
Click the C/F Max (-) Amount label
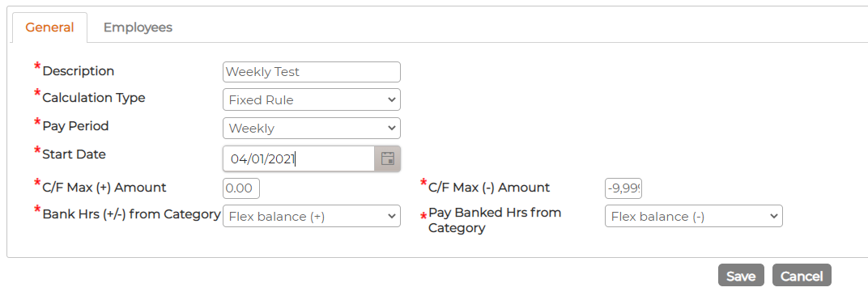(x=489, y=188)
